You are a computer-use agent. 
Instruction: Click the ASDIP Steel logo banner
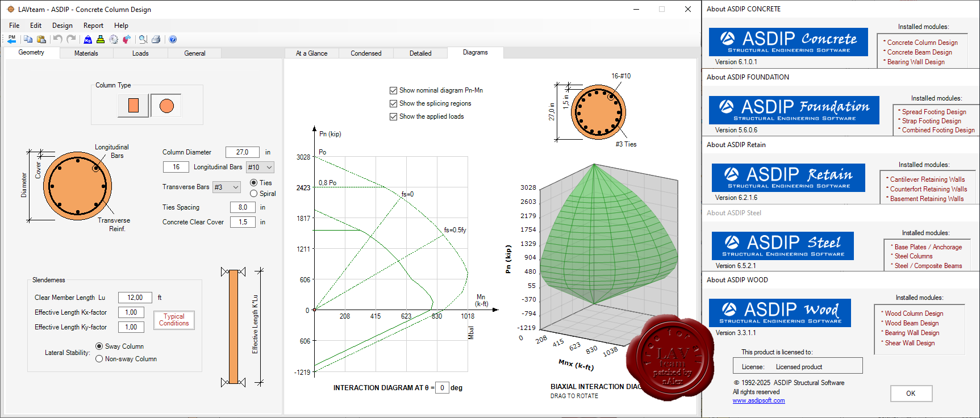coord(783,245)
